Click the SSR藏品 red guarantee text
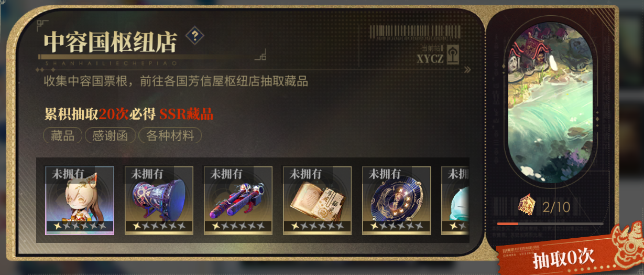 point(186,114)
